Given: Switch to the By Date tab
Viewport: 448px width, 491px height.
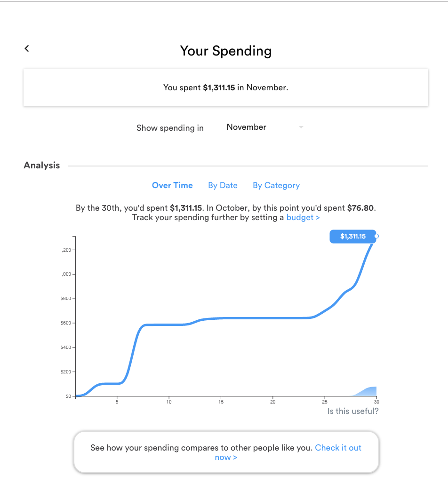Looking at the screenshot, I should 223,185.
